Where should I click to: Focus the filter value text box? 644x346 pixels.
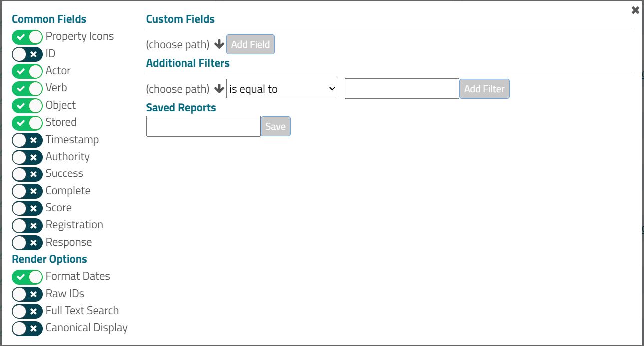point(401,89)
